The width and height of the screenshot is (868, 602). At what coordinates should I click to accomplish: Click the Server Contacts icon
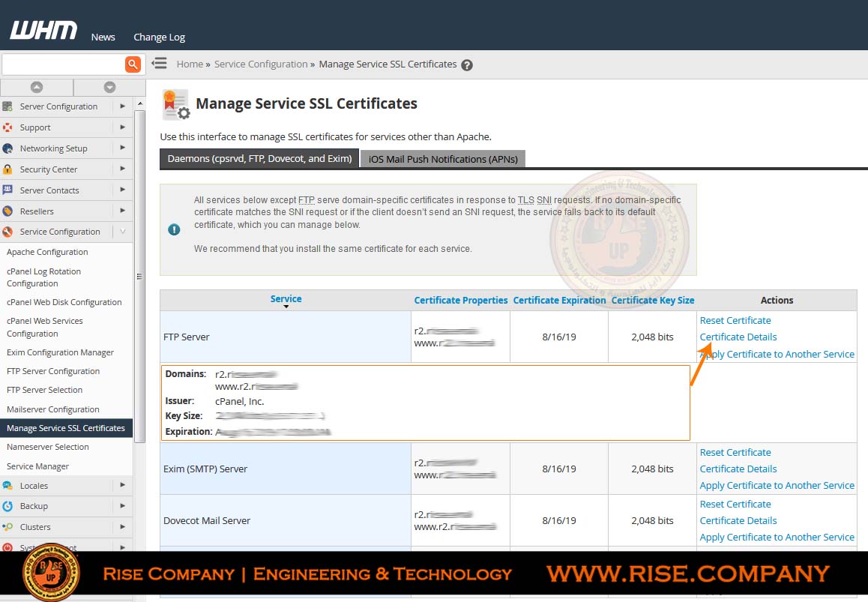pos(7,190)
